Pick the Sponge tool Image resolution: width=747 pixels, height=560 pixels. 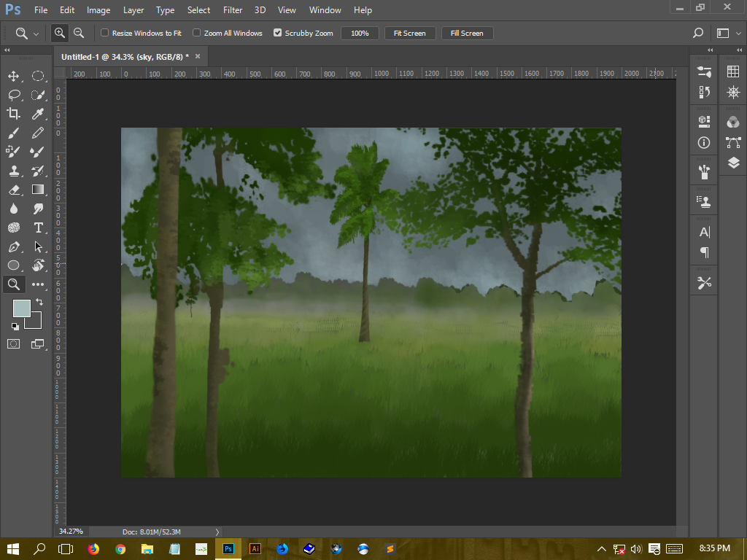pyautogui.click(x=13, y=227)
